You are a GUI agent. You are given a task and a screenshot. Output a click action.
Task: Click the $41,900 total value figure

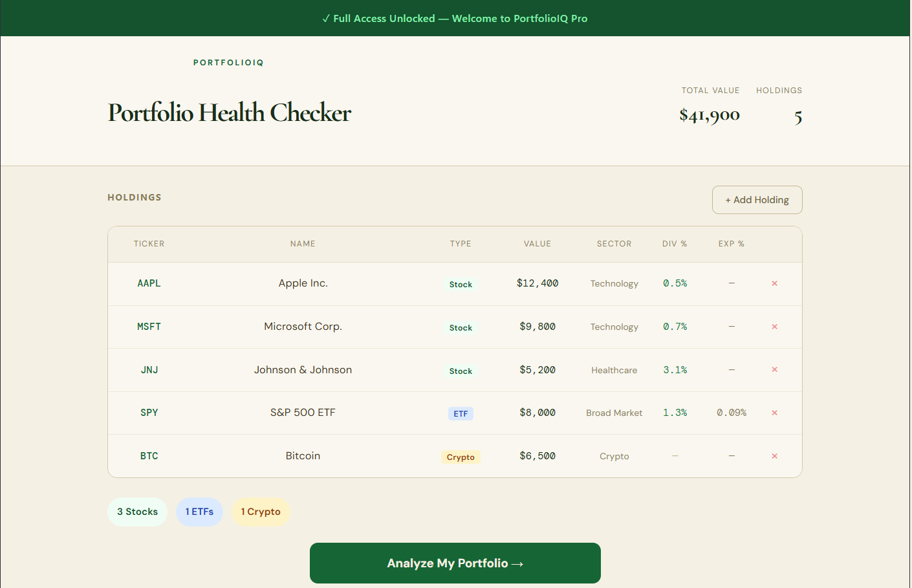coord(710,115)
